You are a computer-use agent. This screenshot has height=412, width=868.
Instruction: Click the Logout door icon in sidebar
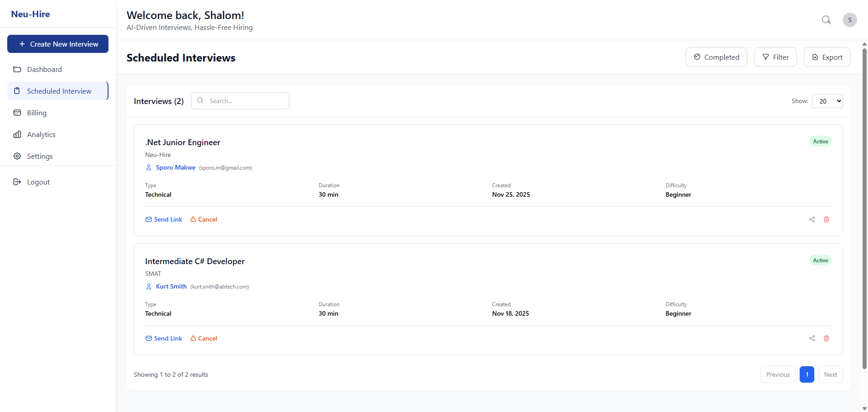tap(17, 182)
